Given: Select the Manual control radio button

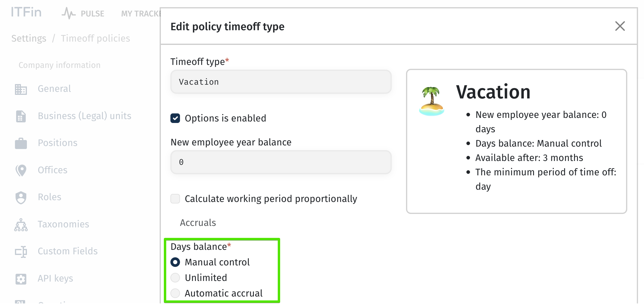Looking at the screenshot, I should [x=175, y=262].
